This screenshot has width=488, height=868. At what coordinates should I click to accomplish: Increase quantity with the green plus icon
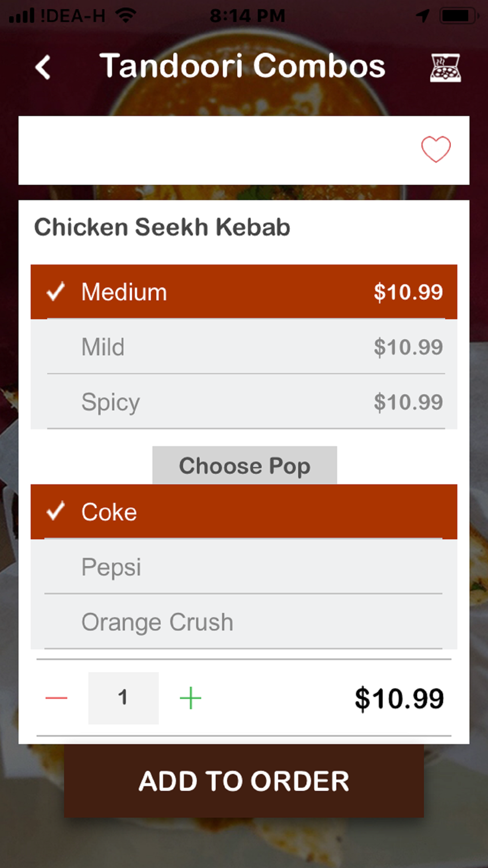(x=190, y=698)
